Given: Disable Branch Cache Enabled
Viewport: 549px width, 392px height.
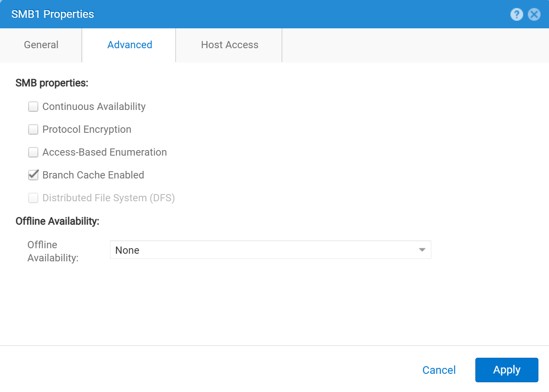Looking at the screenshot, I should 33,175.
